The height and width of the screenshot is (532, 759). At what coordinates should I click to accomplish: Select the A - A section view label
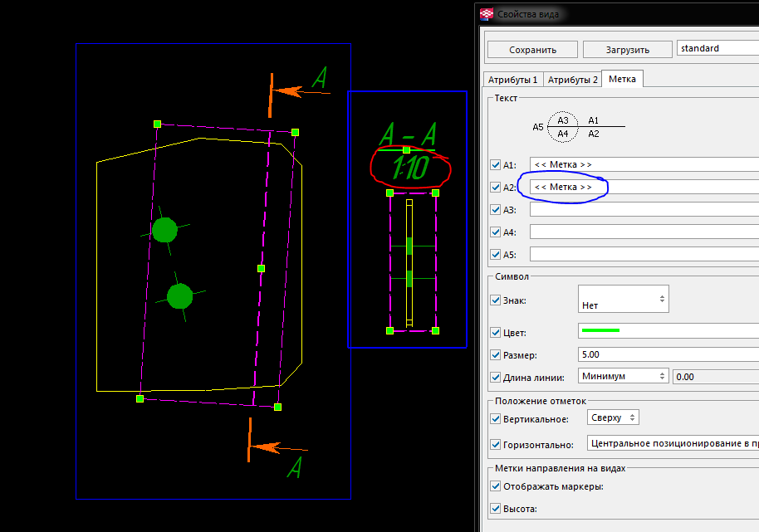(x=408, y=135)
